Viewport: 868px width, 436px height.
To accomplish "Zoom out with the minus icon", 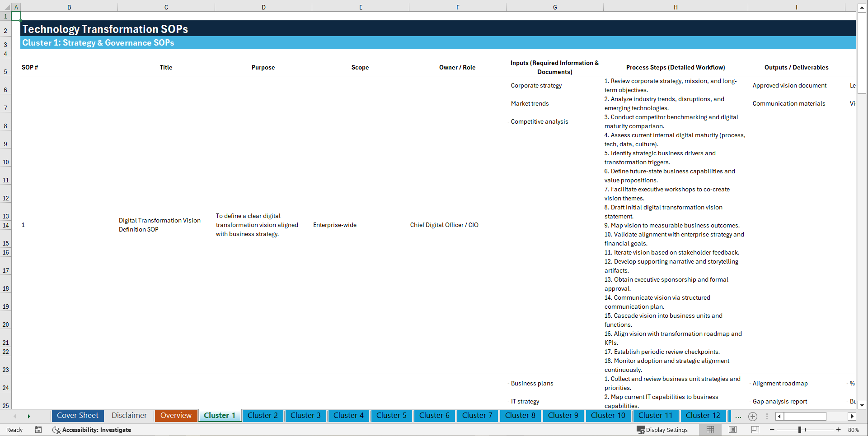I will click(x=772, y=430).
